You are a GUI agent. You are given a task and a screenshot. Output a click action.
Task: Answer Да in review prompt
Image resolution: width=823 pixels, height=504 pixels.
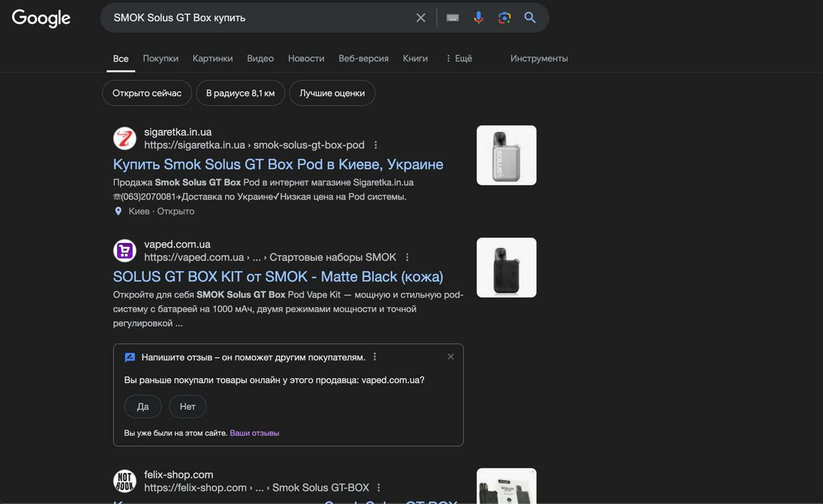(143, 406)
